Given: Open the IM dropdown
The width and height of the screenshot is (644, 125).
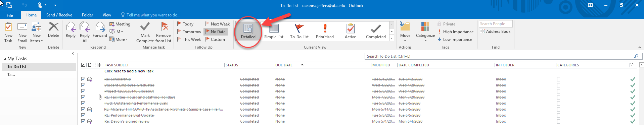Looking at the screenshot, I should click(x=116, y=32).
